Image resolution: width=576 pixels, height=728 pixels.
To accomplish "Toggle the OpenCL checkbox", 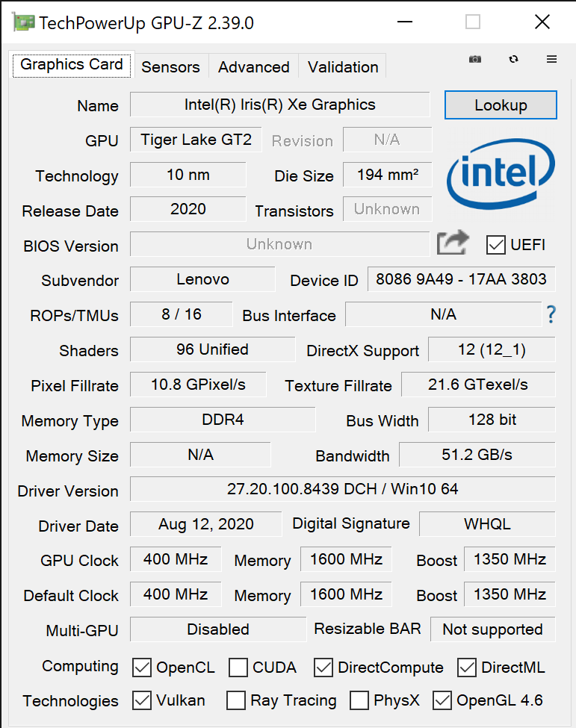I will coord(142,668).
